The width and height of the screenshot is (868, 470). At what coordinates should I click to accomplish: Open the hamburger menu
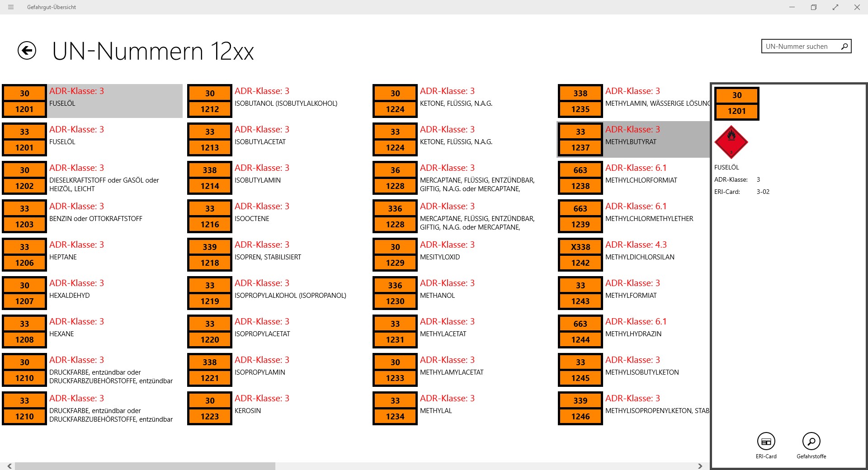[x=11, y=7]
